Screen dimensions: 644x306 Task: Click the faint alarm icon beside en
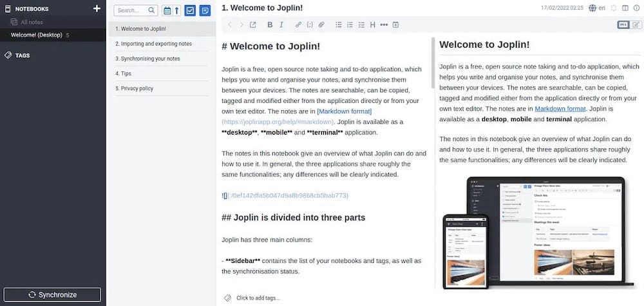pos(614,8)
